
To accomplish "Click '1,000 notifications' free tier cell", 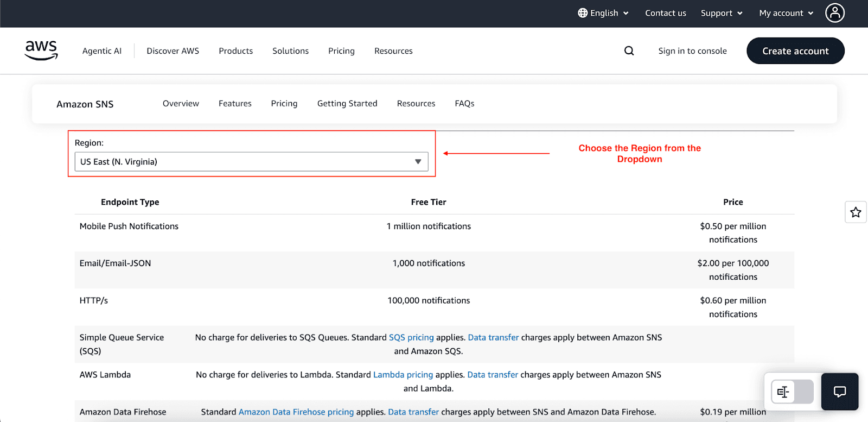I will point(429,263).
